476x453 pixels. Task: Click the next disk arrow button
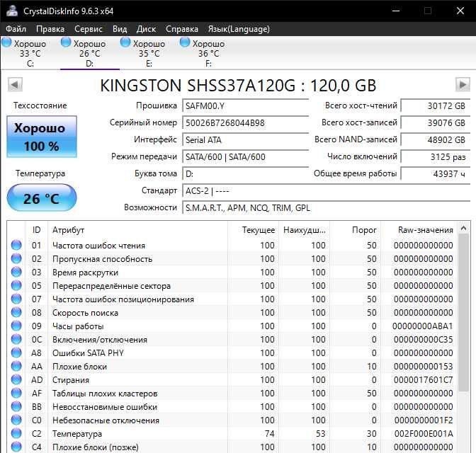463,85
